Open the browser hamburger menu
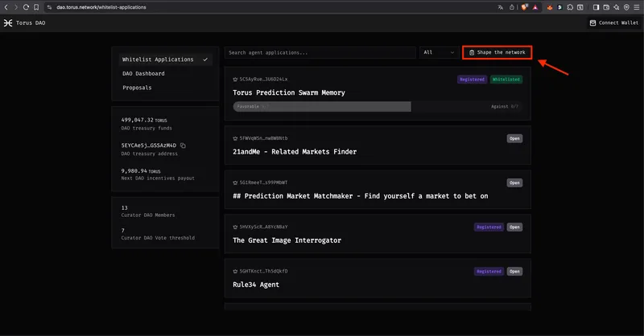644x336 pixels. (x=637, y=7)
